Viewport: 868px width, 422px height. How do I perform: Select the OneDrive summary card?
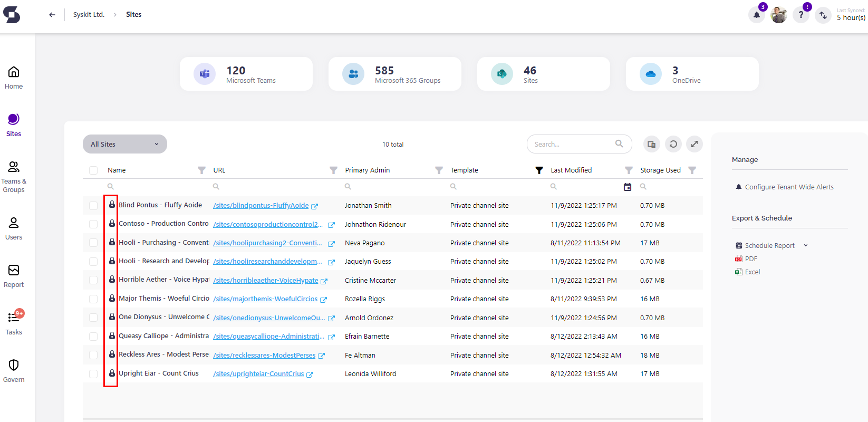pos(692,74)
